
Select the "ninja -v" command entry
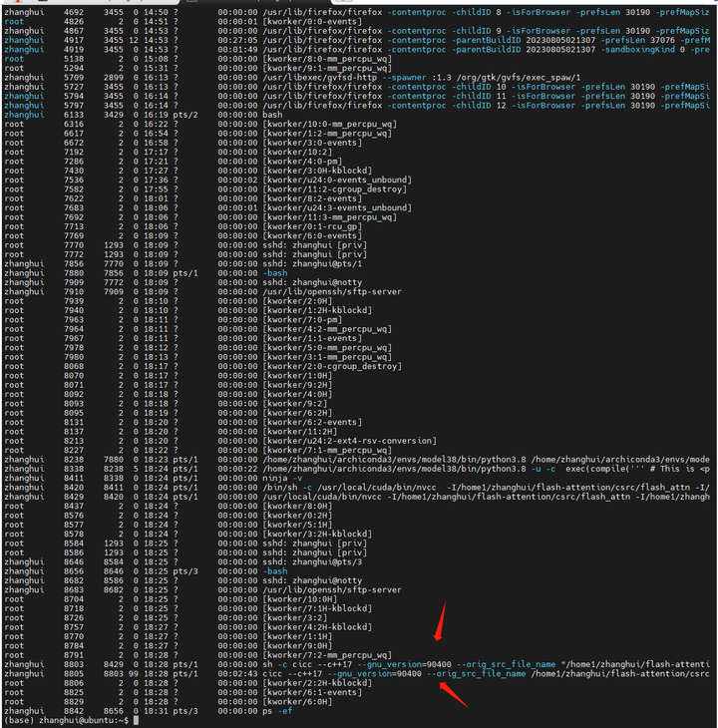(282, 478)
